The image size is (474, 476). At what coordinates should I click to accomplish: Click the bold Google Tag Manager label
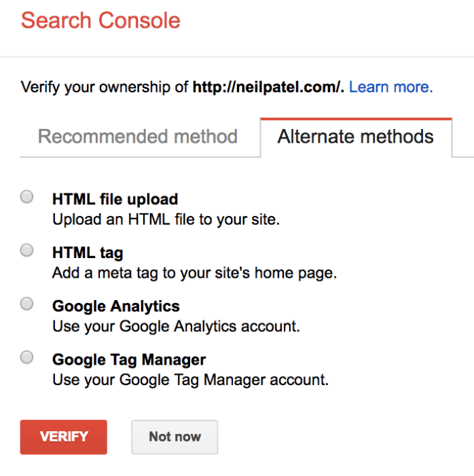click(128, 359)
